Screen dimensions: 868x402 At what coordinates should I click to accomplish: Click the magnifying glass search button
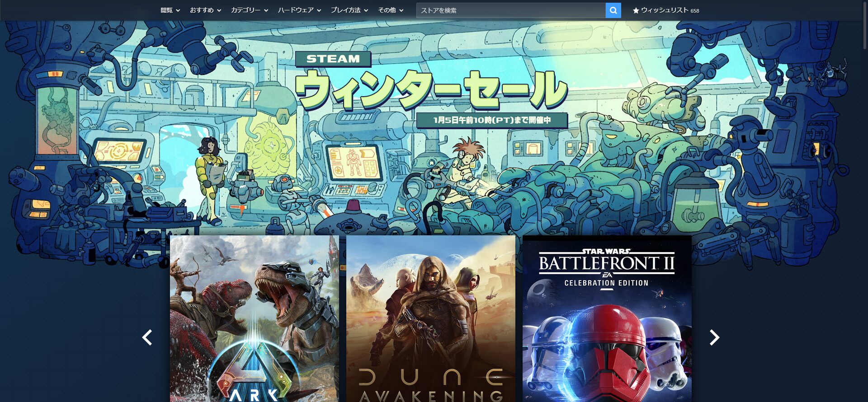click(x=613, y=10)
